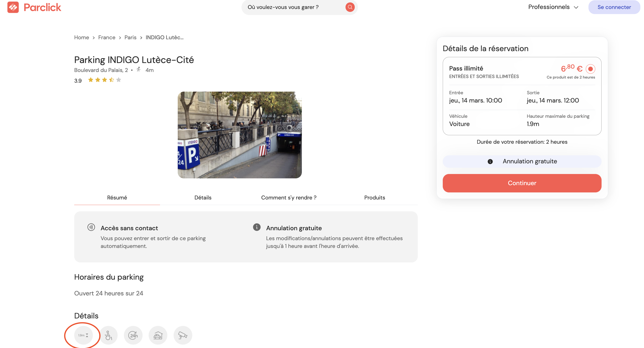Open the Sortie date and time picker
Screen dimensions: 644x348
coord(553,100)
